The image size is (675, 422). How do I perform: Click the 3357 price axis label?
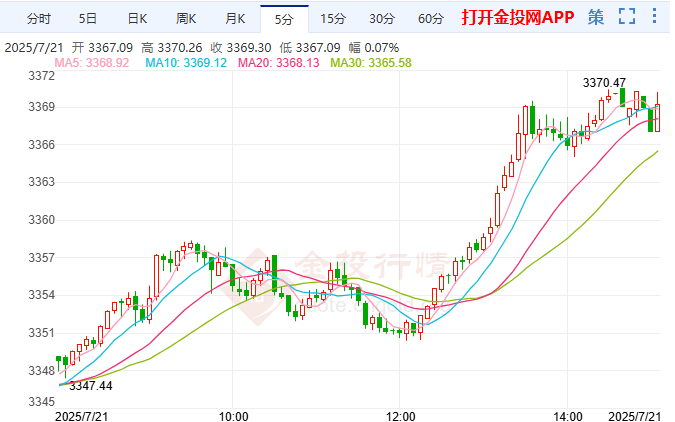tap(42, 258)
